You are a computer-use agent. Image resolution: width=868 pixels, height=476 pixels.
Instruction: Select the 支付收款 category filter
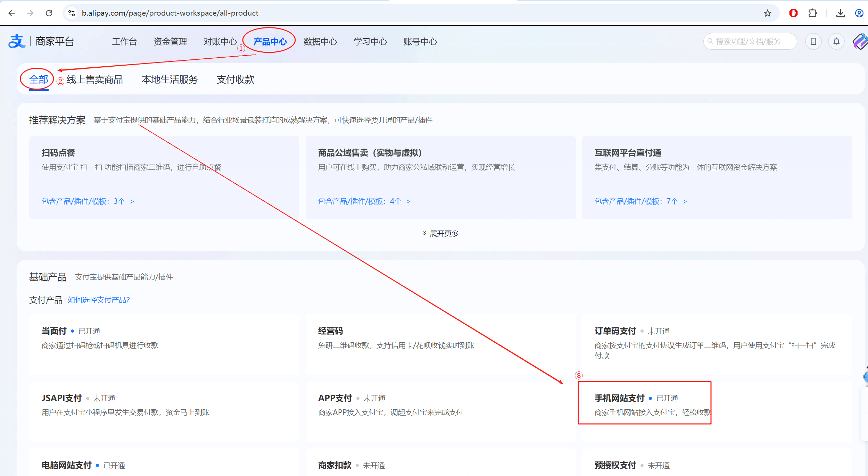tap(235, 79)
